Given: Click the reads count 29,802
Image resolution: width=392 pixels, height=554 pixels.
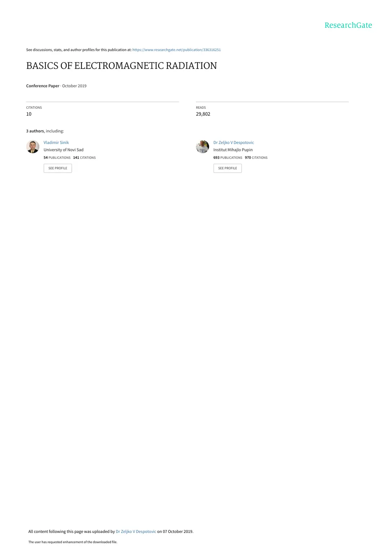Looking at the screenshot, I should pyautogui.click(x=203, y=114).
